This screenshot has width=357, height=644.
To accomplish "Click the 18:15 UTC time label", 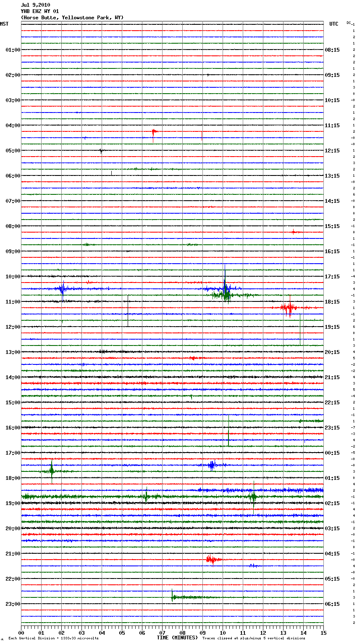I will [332, 302].
